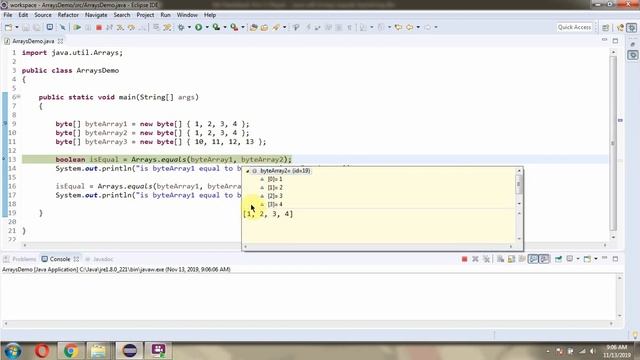Click Clear Console icon
This screenshot has width=640, height=360.
coord(500,259)
